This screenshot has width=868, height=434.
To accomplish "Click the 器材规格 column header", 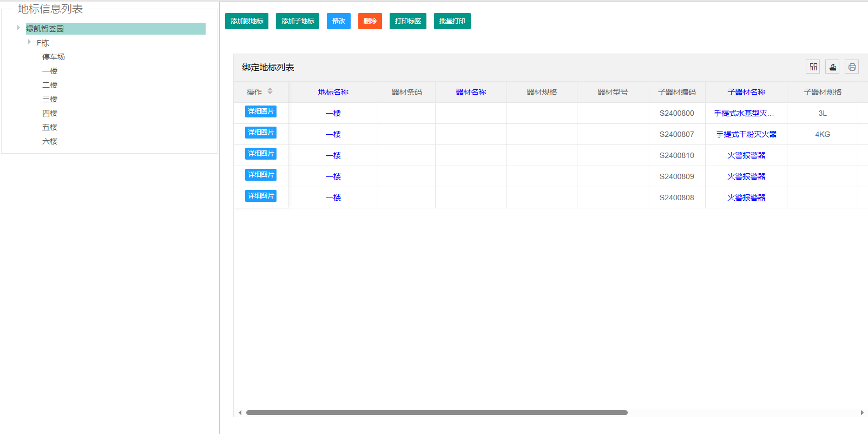I will click(x=542, y=92).
